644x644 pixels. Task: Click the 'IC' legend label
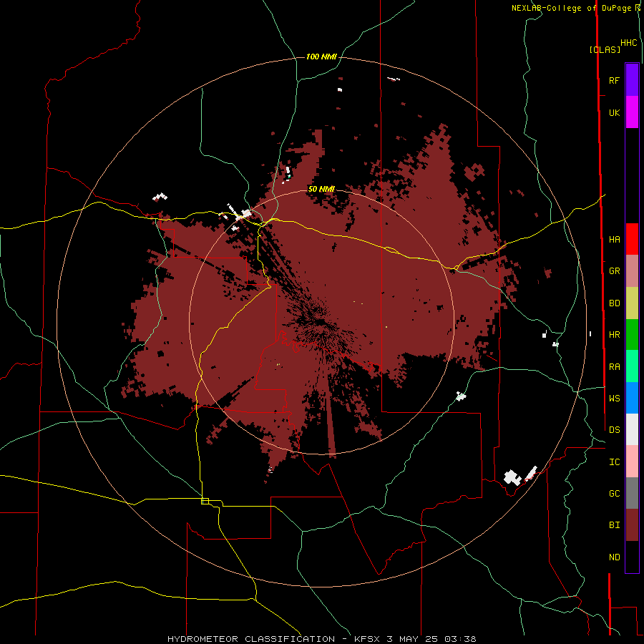614,462
